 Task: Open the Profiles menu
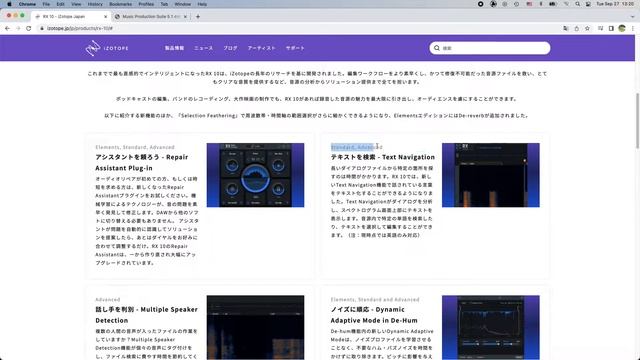tap(146, 4)
